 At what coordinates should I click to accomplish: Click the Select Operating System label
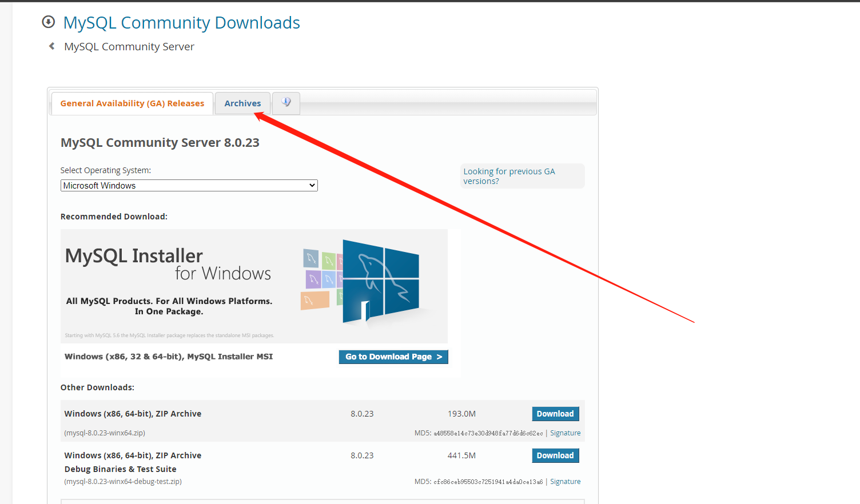(x=106, y=170)
